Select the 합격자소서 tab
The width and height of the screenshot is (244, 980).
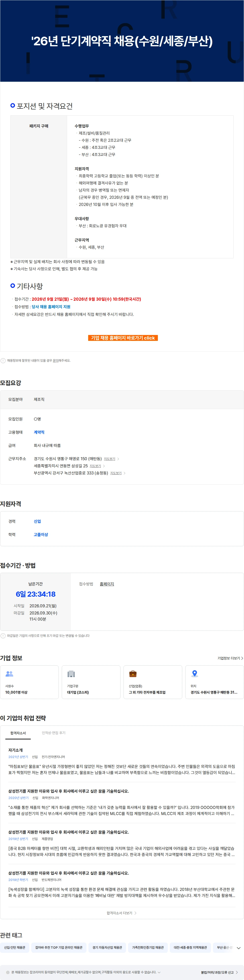click(x=18, y=733)
